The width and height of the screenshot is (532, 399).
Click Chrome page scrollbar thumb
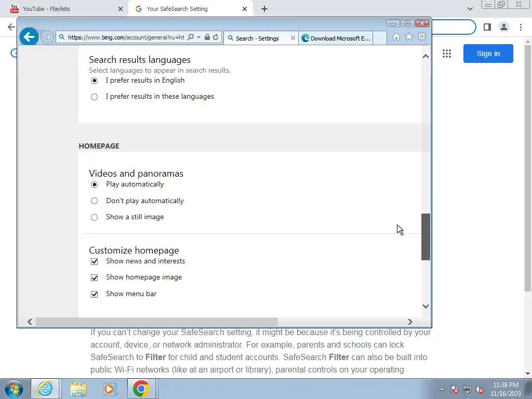pyautogui.click(x=528, y=168)
